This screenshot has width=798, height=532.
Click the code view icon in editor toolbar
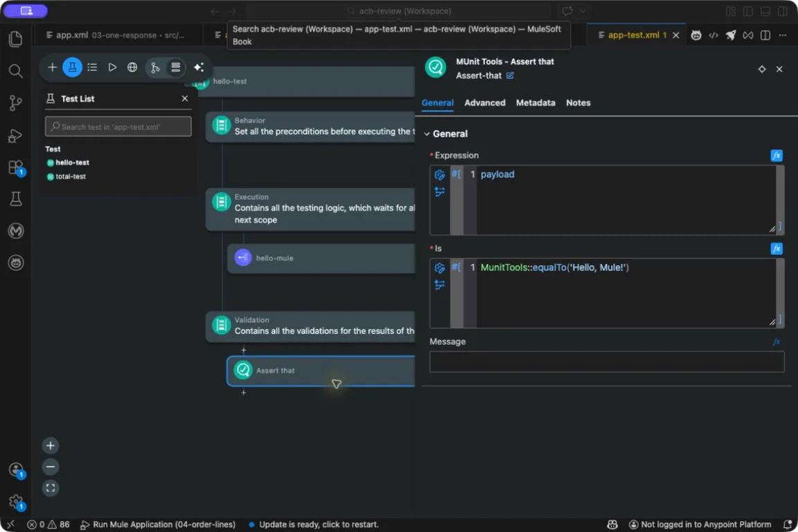point(713,35)
